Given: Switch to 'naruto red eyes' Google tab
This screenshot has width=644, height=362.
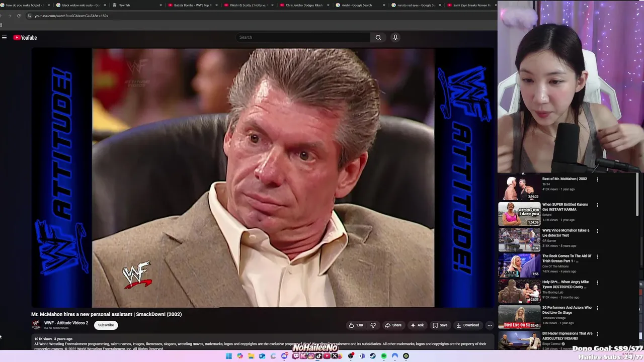Looking at the screenshot, I should click(415, 5).
